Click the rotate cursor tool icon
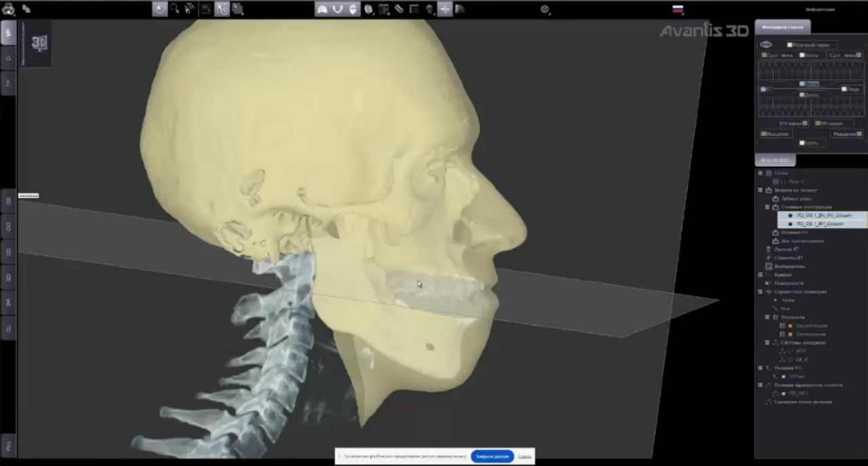The width and height of the screenshot is (868, 466). 159,9
